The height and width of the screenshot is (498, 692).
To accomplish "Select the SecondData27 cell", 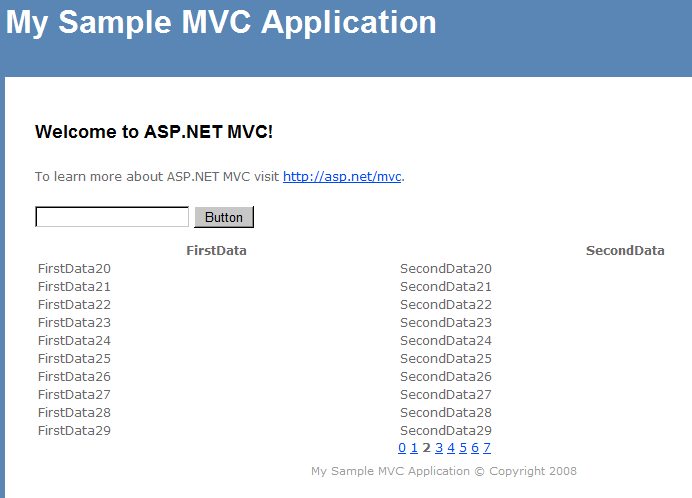I will click(446, 395).
